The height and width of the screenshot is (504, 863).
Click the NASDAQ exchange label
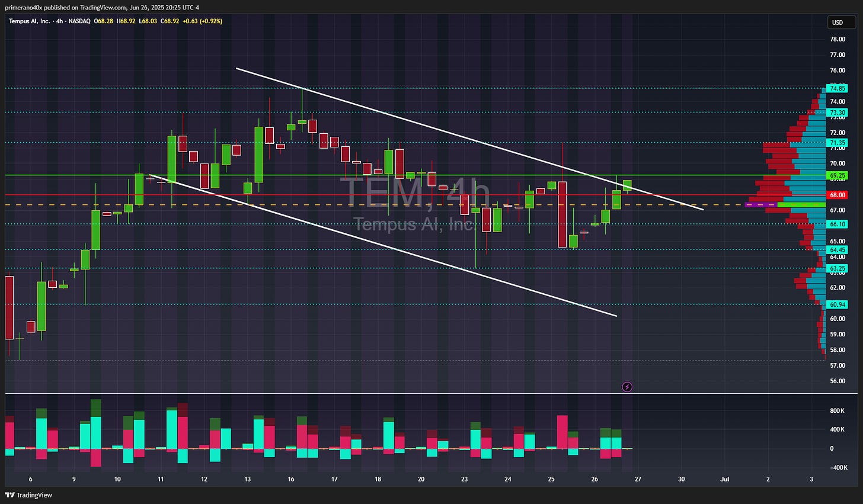[x=79, y=21]
